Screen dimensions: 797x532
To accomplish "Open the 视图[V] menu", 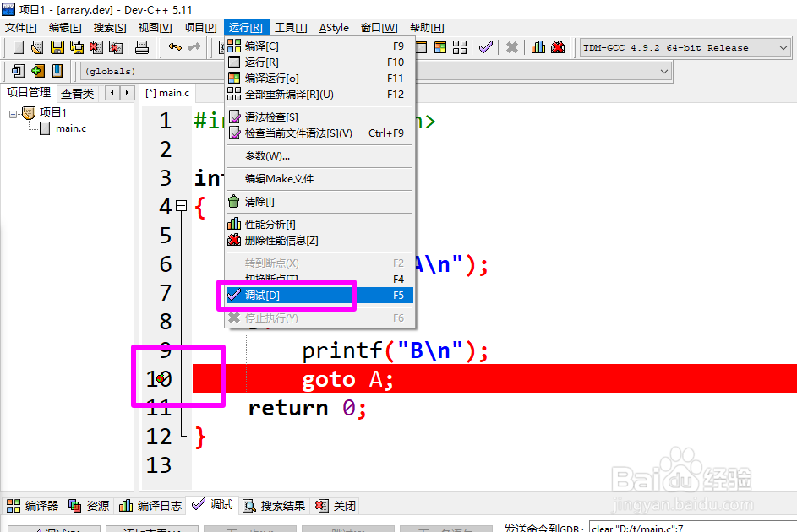I will click(x=155, y=28).
